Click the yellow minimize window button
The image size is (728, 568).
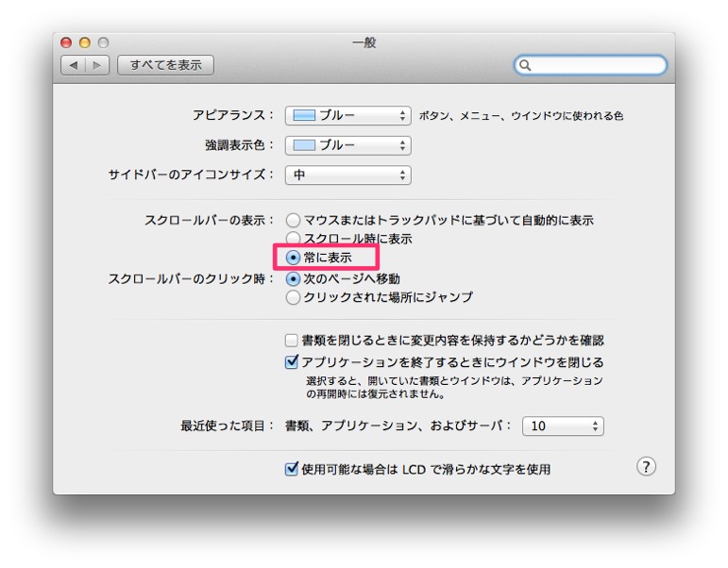click(x=84, y=42)
